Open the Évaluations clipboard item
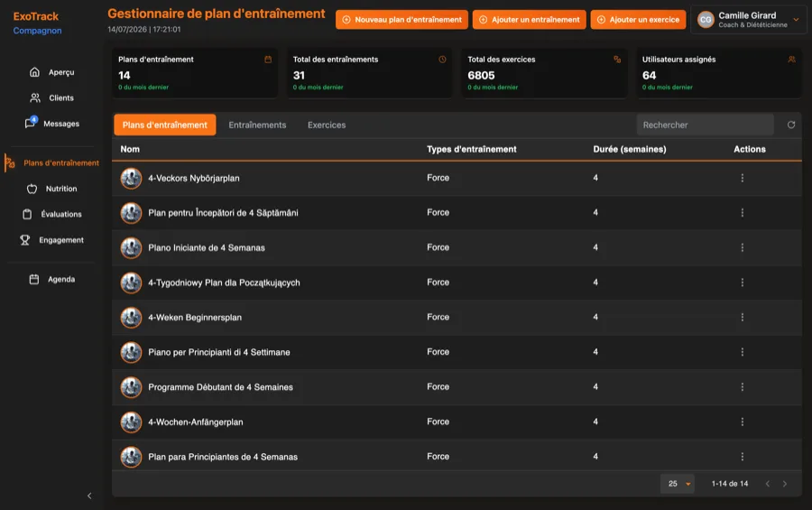The height and width of the screenshot is (510, 812). [x=51, y=214]
